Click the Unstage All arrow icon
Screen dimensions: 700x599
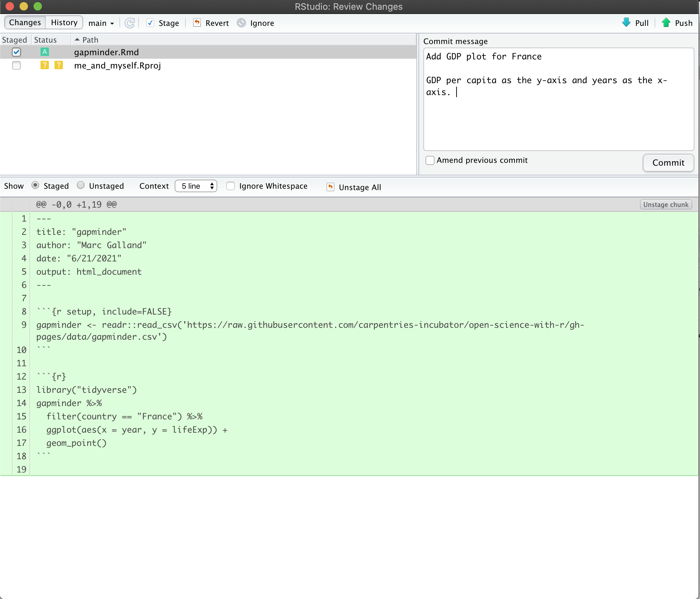(330, 187)
